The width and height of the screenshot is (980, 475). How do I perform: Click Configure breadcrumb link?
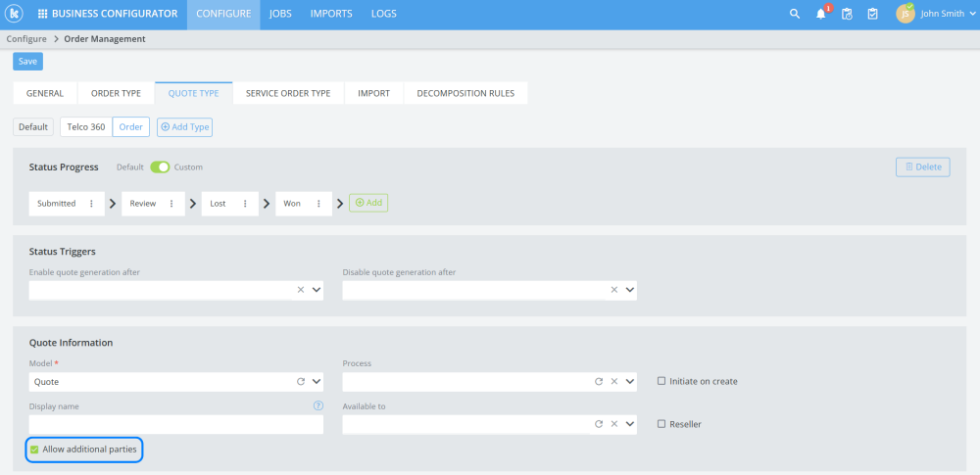click(x=26, y=39)
